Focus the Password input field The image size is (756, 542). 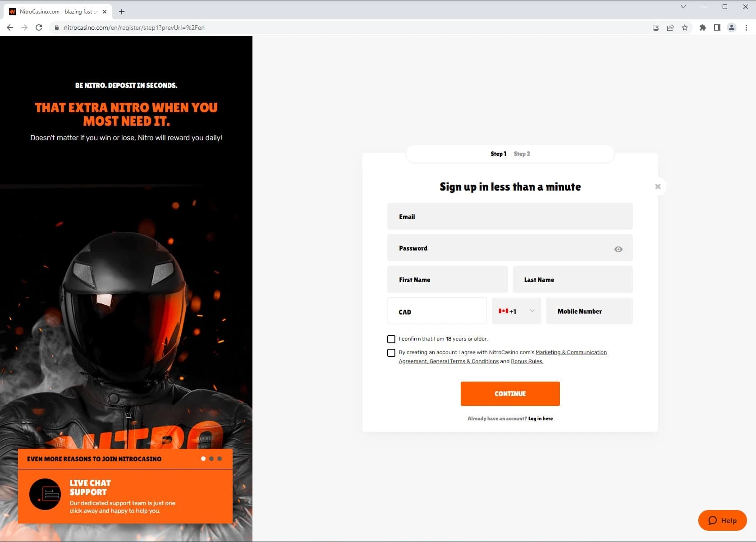pos(510,248)
